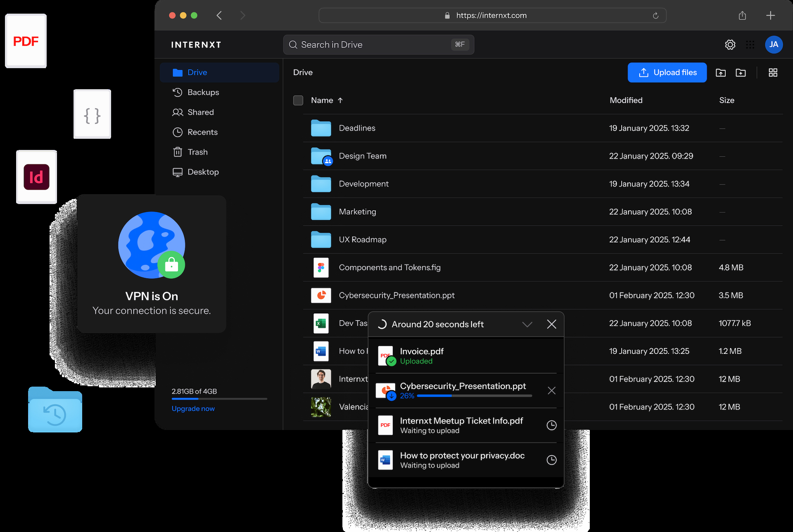This screenshot has height=532, width=793.
Task: Select Desktop in the sidebar
Action: [203, 172]
